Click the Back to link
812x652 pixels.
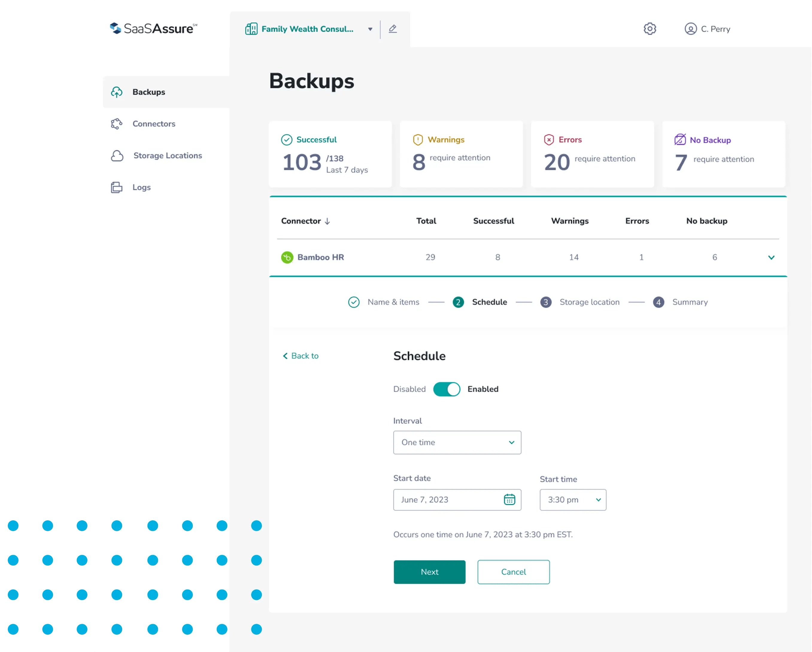click(x=305, y=356)
